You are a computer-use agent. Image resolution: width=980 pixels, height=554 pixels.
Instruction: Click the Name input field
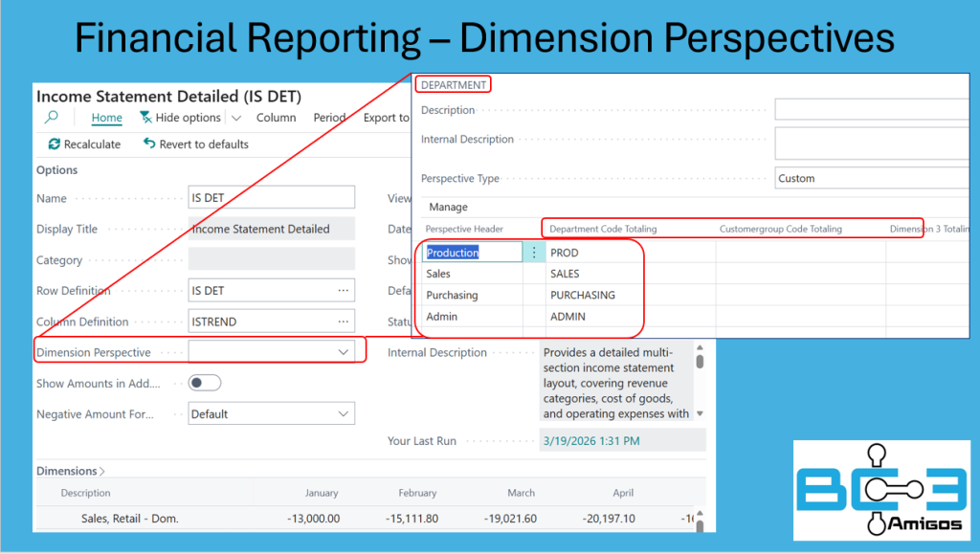point(272,198)
